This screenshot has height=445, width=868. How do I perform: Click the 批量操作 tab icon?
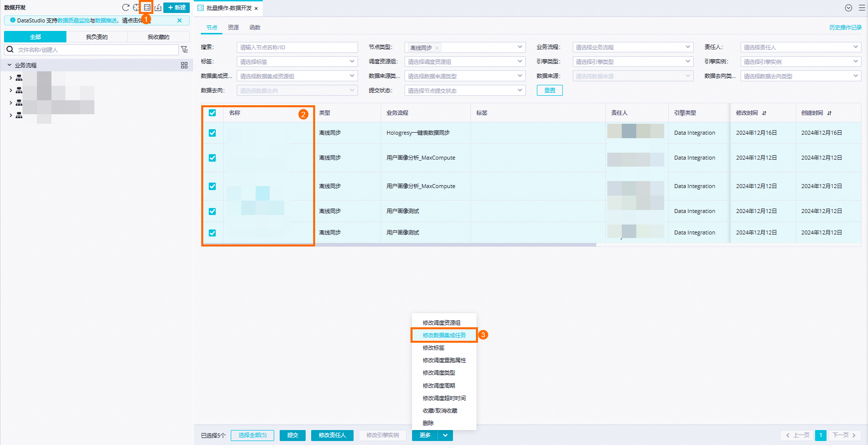click(201, 8)
